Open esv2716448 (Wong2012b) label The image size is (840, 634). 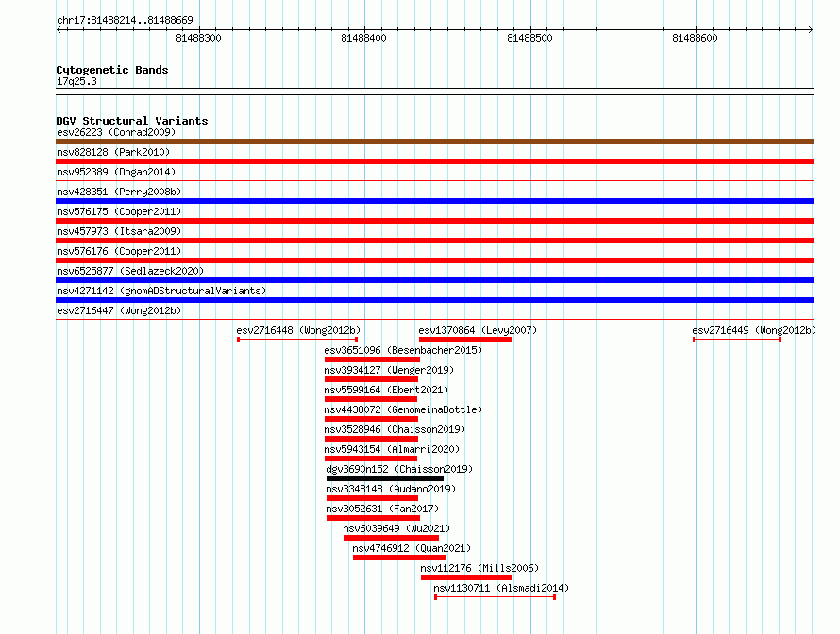298,330
